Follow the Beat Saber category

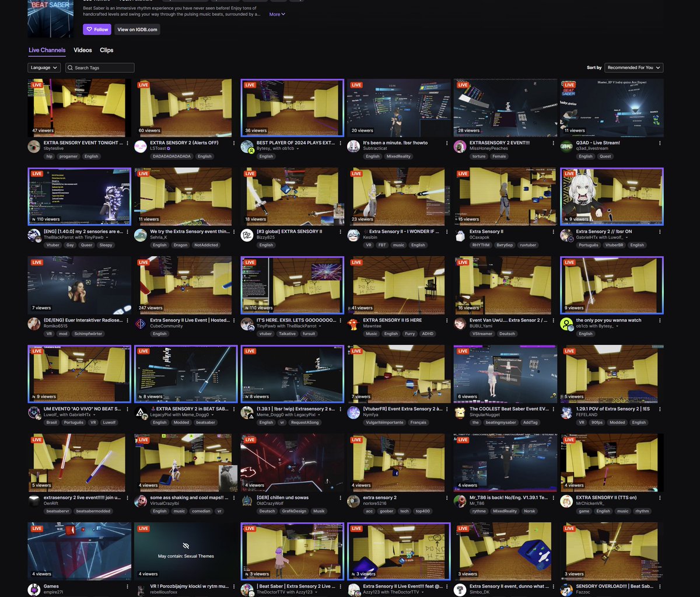tap(97, 29)
